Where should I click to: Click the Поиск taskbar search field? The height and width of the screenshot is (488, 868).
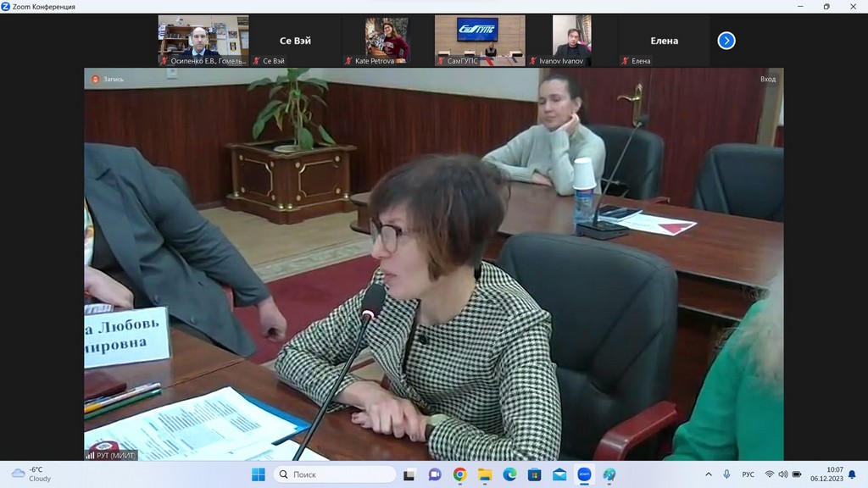pos(335,474)
